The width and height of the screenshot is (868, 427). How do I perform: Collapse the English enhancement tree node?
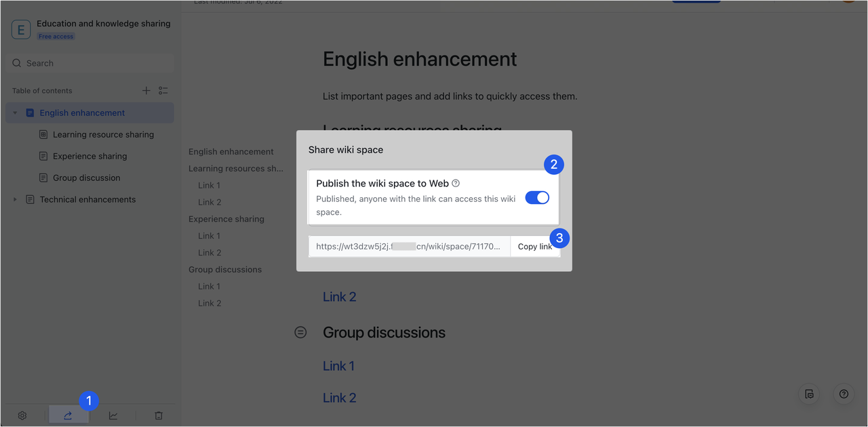point(15,112)
